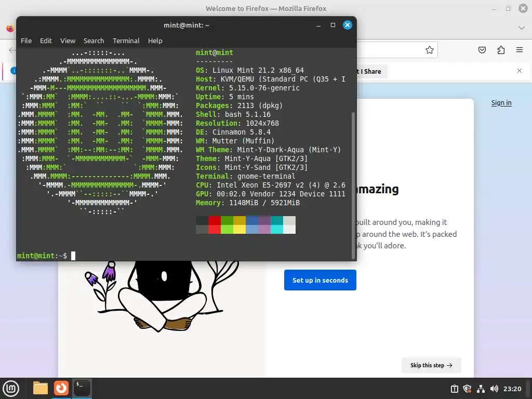Click the Packages: 2113 (dpkg) line

[x=239, y=105]
